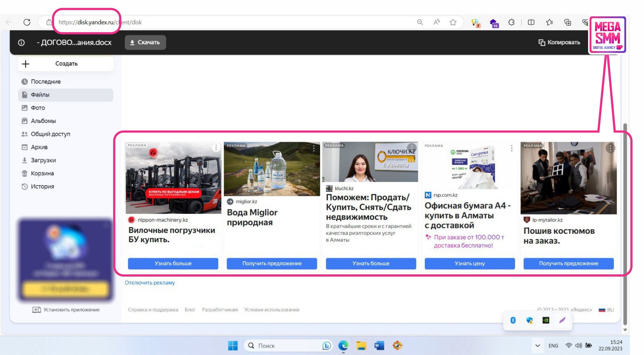Open options dots on suit tailoring ad
This screenshot has width=644, height=355.
click(611, 148)
